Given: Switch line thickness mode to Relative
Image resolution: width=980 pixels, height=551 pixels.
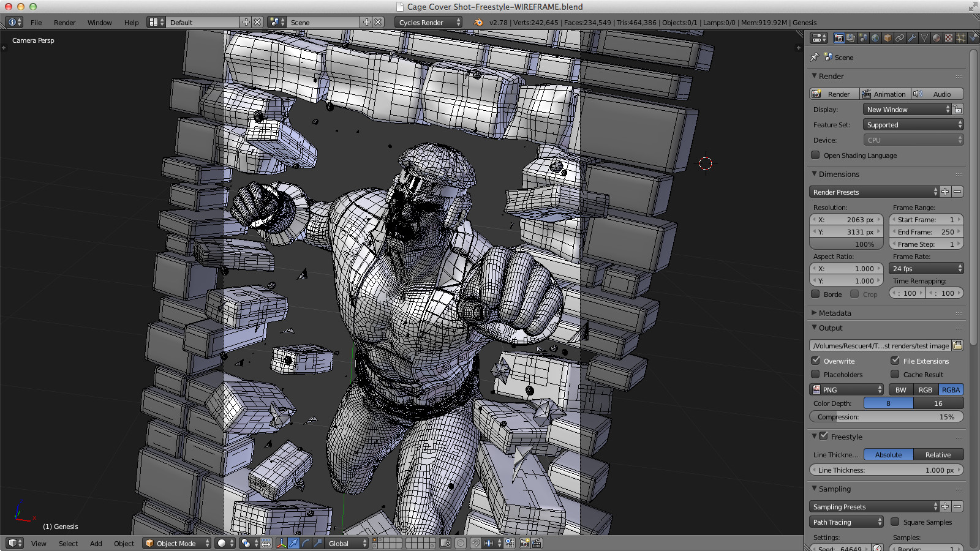Looking at the screenshot, I should pos(938,454).
